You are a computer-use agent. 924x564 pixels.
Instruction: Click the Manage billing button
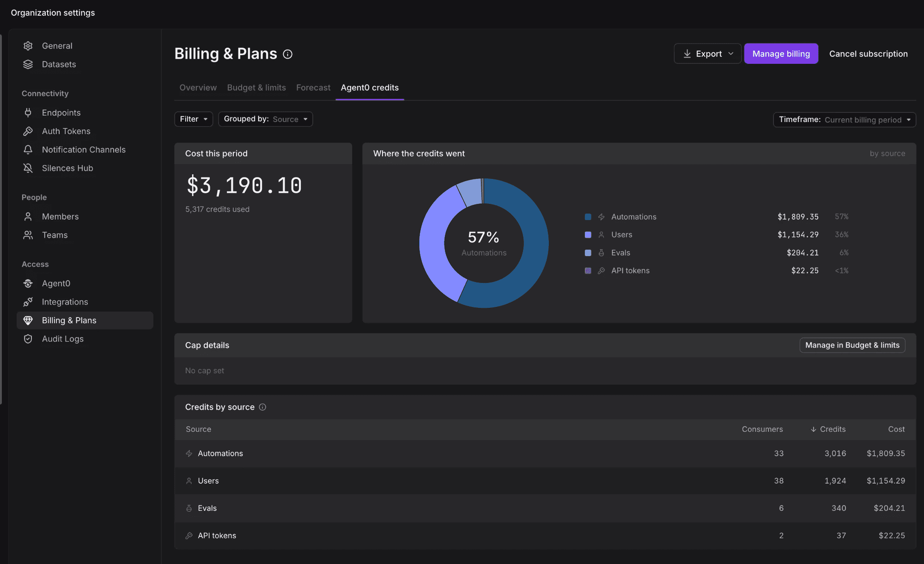(781, 54)
